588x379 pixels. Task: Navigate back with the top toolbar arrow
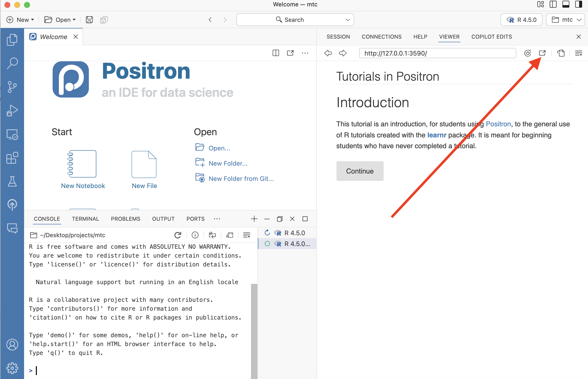tap(210, 20)
